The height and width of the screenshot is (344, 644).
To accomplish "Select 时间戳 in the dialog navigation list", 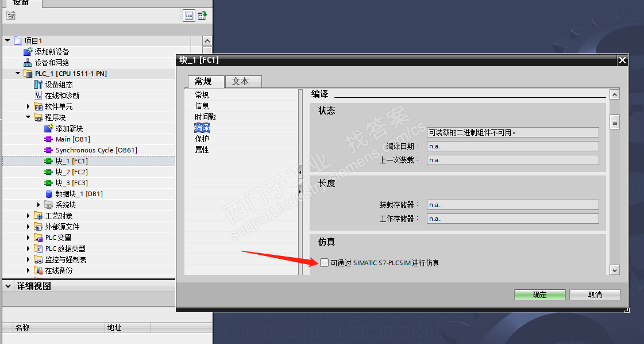I will coord(205,117).
